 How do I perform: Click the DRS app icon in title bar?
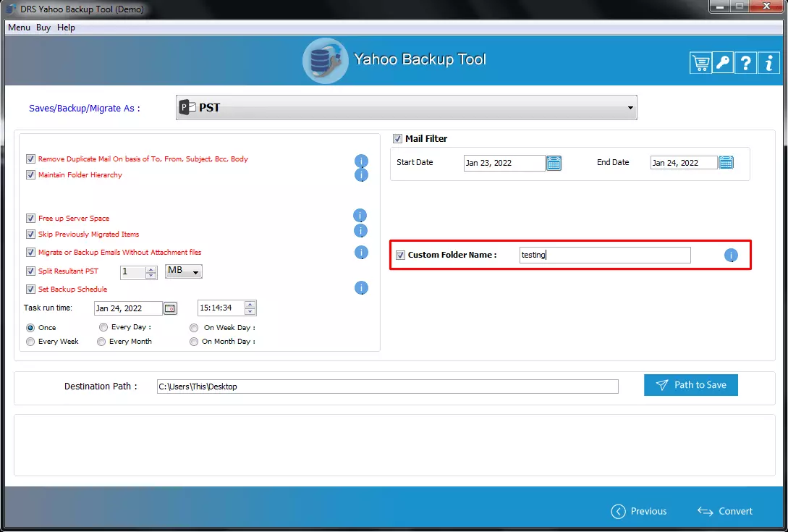coord(10,9)
